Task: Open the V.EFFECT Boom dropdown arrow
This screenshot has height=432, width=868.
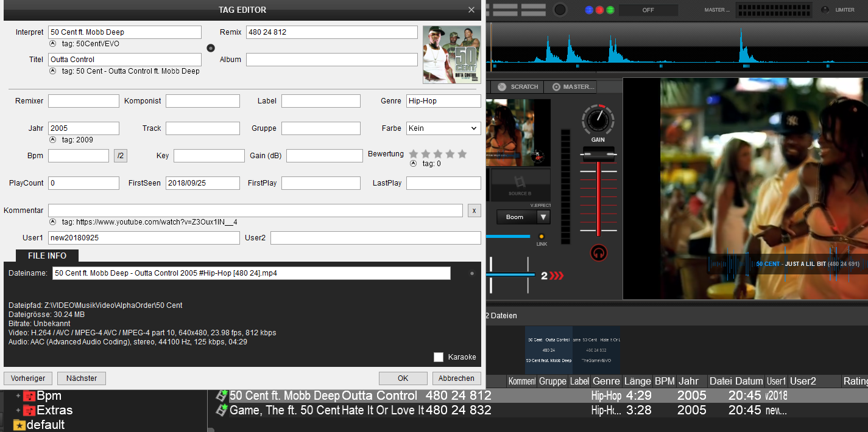Action: point(543,217)
